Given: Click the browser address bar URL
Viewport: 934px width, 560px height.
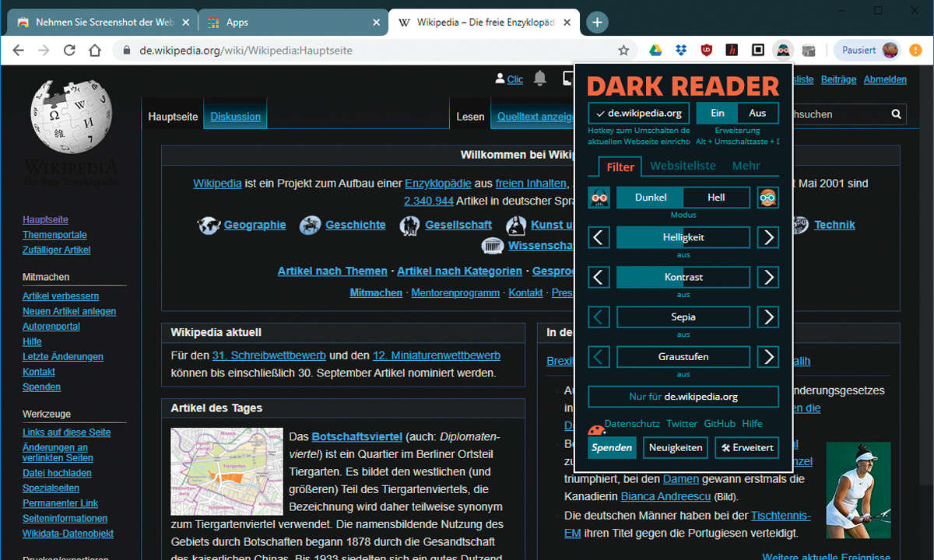Looking at the screenshot, I should 246,51.
